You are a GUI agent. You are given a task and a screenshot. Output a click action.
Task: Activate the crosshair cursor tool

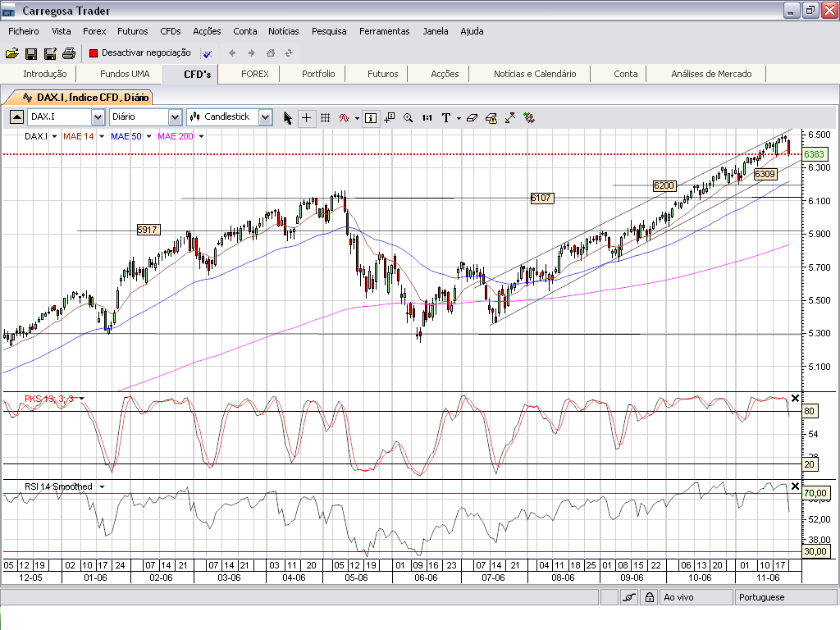307,117
